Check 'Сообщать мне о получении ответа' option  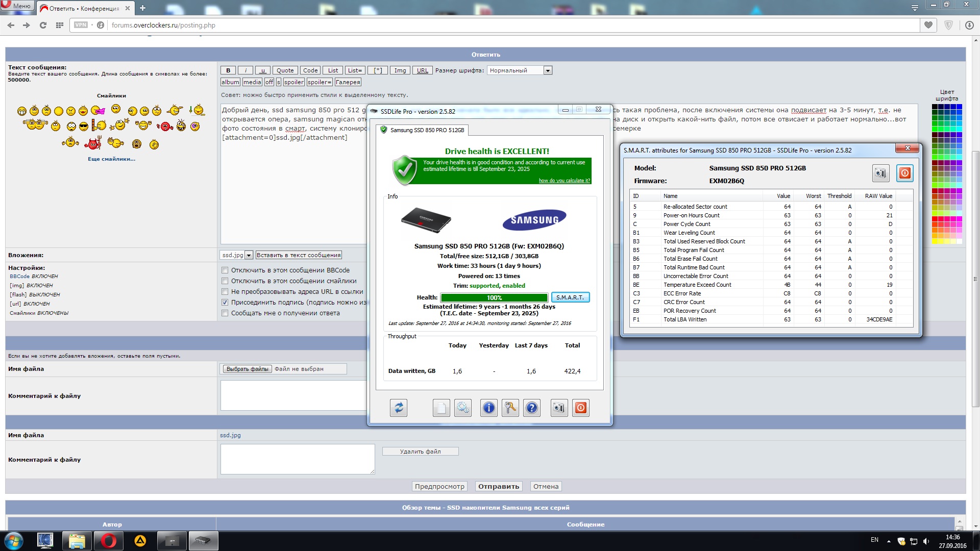click(225, 313)
